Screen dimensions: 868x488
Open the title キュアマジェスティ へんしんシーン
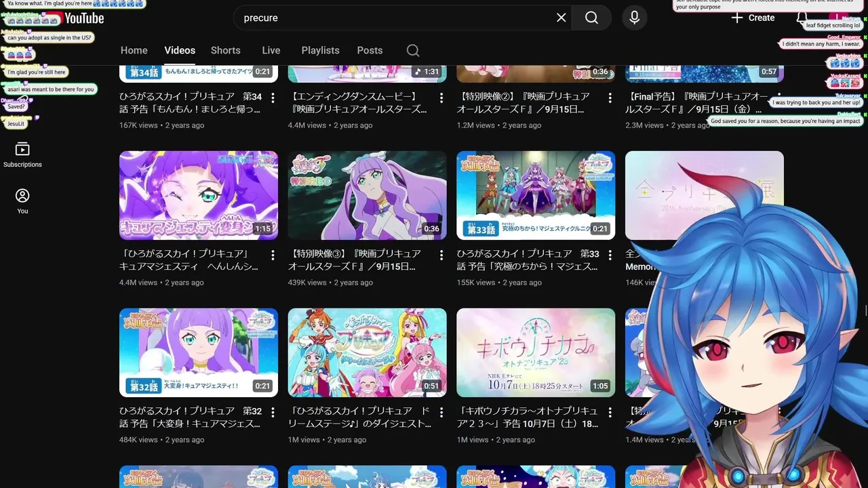(189, 260)
